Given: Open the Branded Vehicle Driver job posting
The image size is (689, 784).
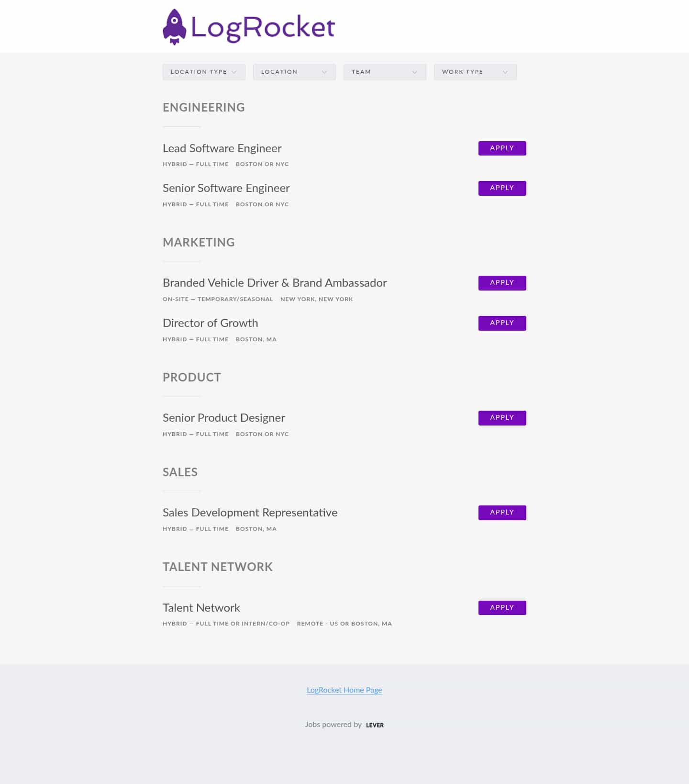Looking at the screenshot, I should point(274,283).
